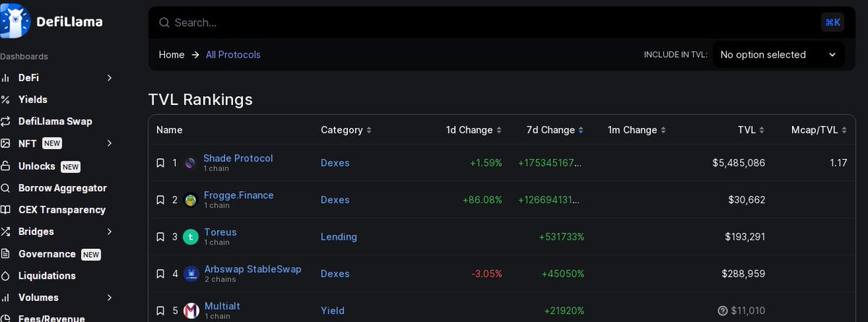Click the Bridges shuffle icon in sidebar
The width and height of the screenshot is (868, 322).
(5, 232)
